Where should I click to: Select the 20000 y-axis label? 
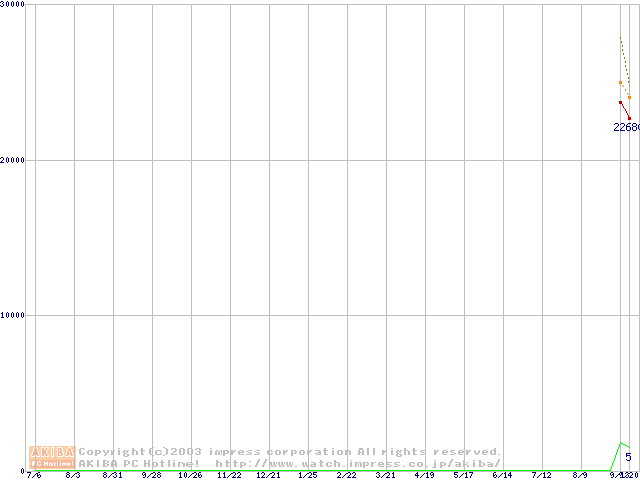[x=13, y=160]
